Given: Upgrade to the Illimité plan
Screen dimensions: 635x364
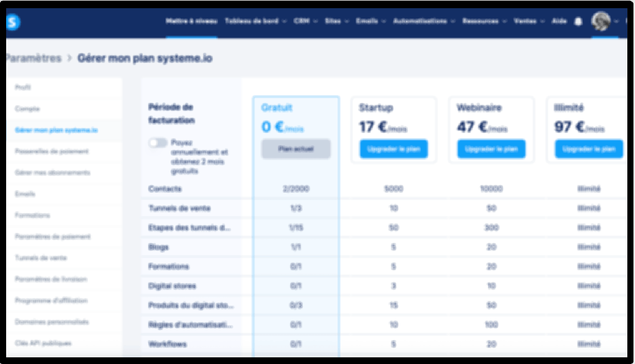Looking at the screenshot, I should (x=589, y=149).
